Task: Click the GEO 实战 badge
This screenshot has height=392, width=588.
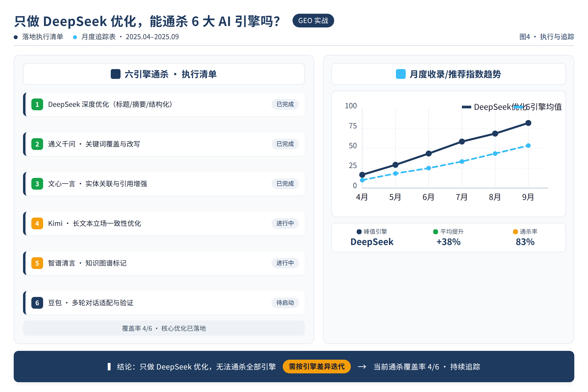Action: (x=313, y=21)
